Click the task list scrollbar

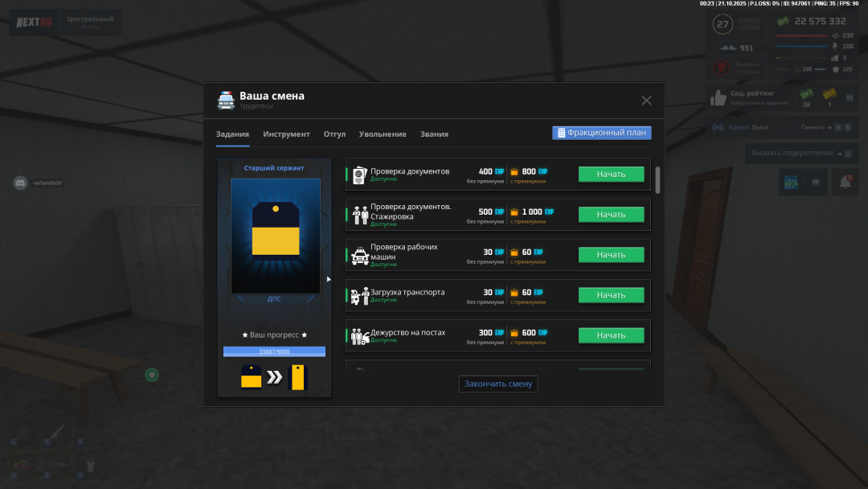pos(658,180)
